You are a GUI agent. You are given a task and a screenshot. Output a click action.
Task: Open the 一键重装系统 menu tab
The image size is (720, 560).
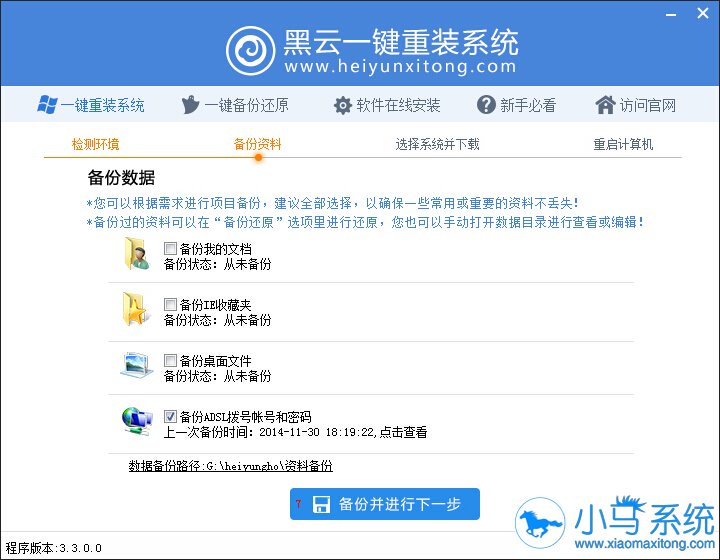pyautogui.click(x=91, y=105)
